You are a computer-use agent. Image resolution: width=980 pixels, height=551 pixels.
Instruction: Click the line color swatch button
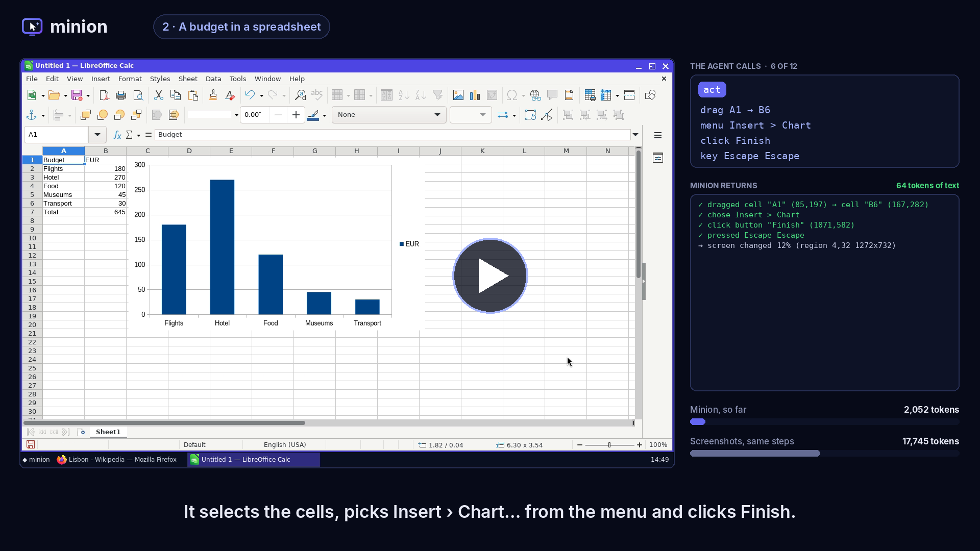click(313, 115)
